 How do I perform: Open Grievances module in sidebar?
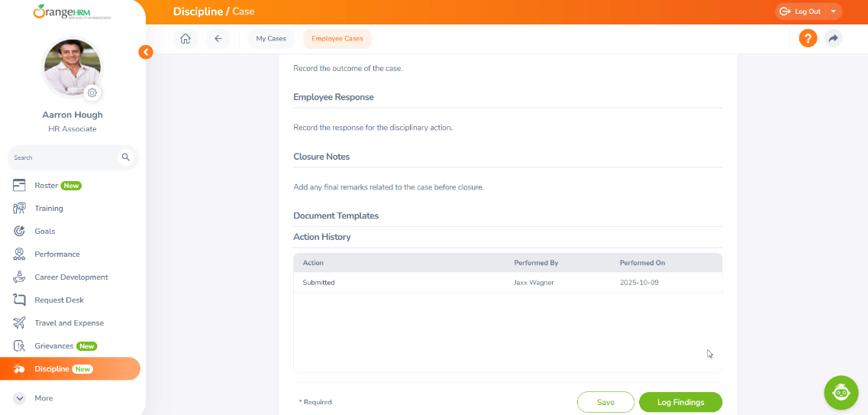53,346
